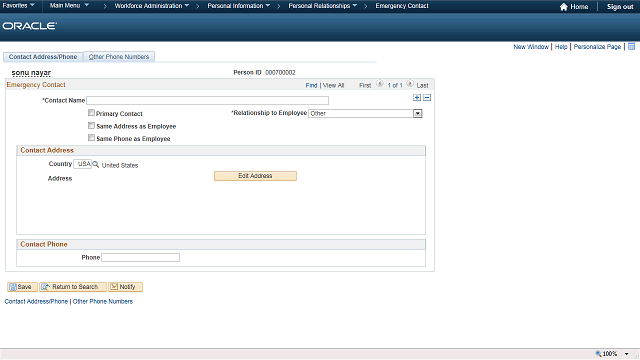Click the First navigation link

tap(365, 85)
